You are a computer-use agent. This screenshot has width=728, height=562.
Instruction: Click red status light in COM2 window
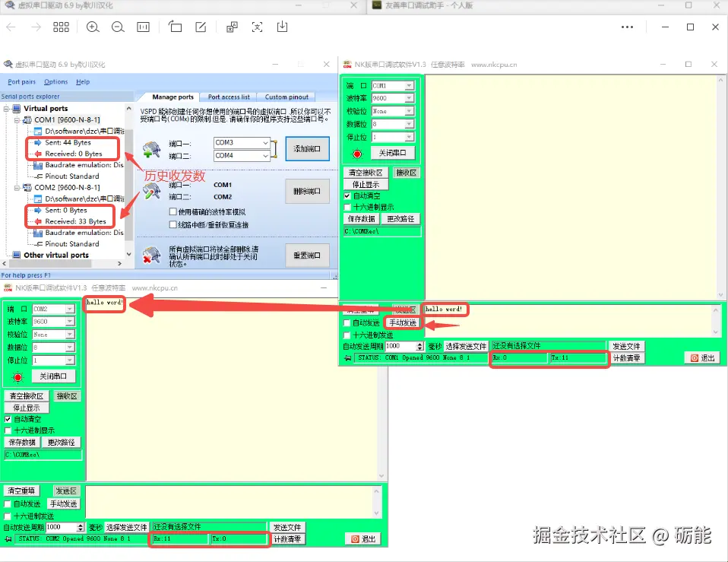(17, 376)
